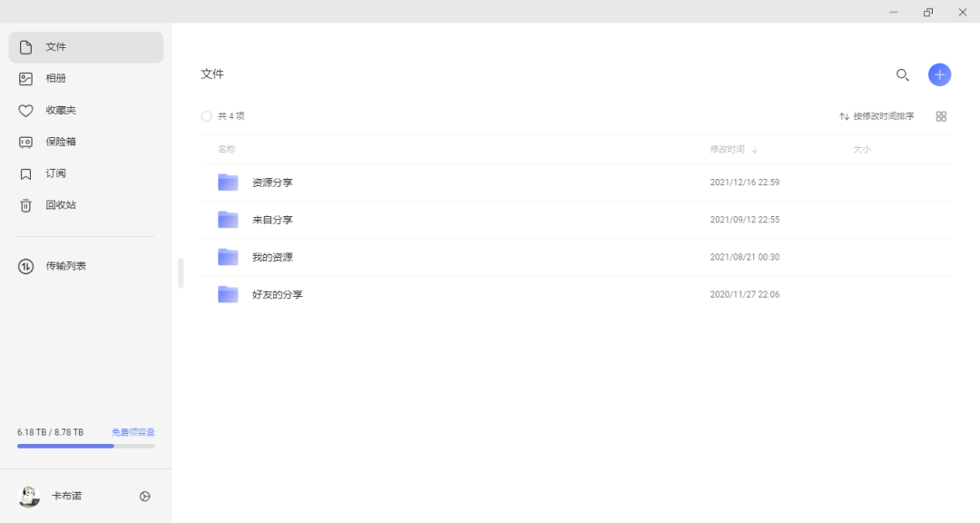980x523 pixels.
Task: Go to 相册 album tab
Action: pos(55,78)
